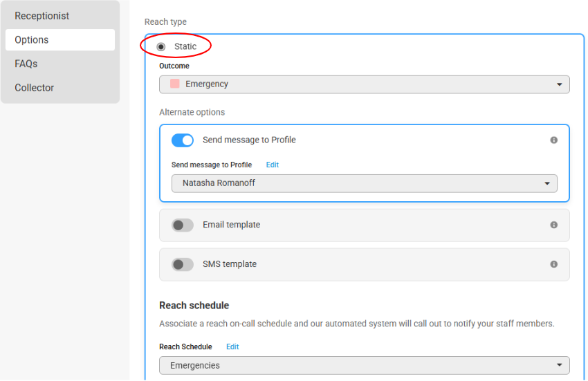Select the Static reach type radio button
The height and width of the screenshot is (381, 588).
coord(161,47)
